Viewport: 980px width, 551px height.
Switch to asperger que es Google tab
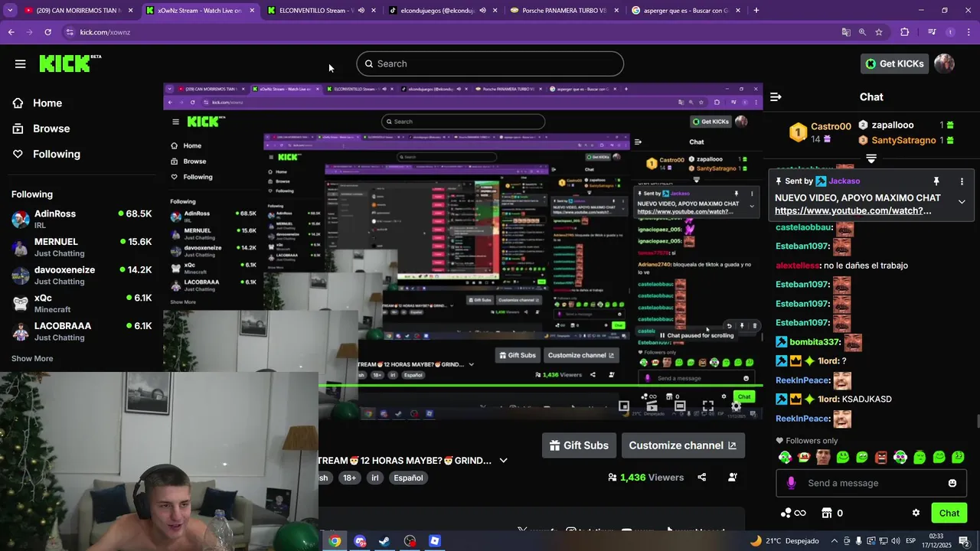(x=687, y=11)
